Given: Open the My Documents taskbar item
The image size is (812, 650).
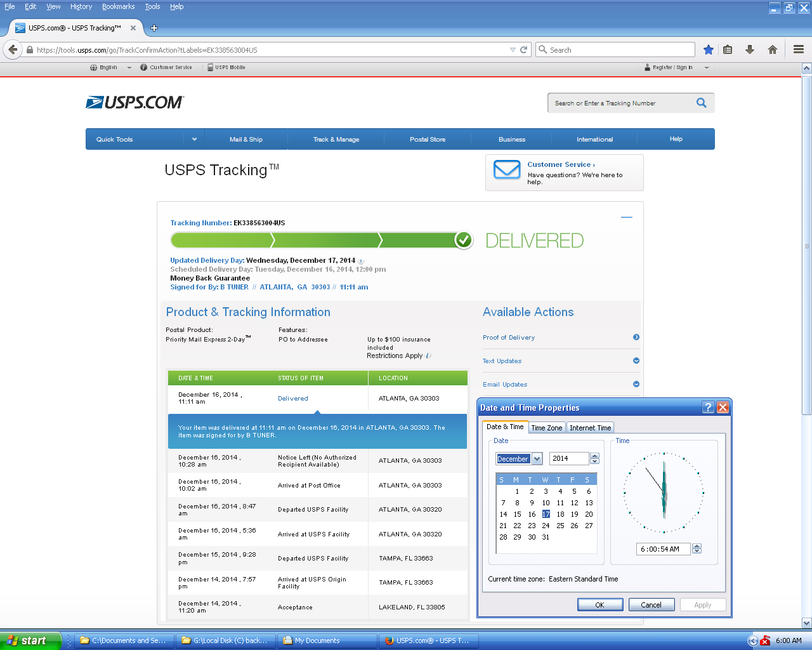Looking at the screenshot, I should (327, 640).
